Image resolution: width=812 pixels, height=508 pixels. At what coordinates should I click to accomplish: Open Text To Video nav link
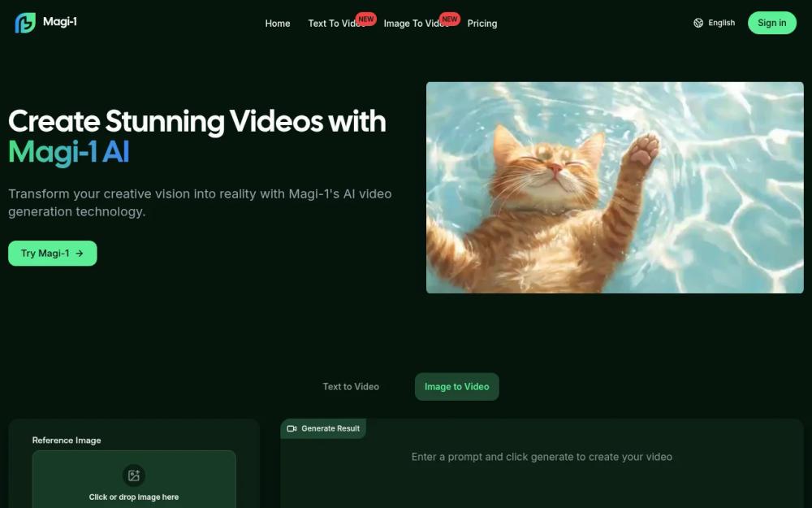[336, 24]
